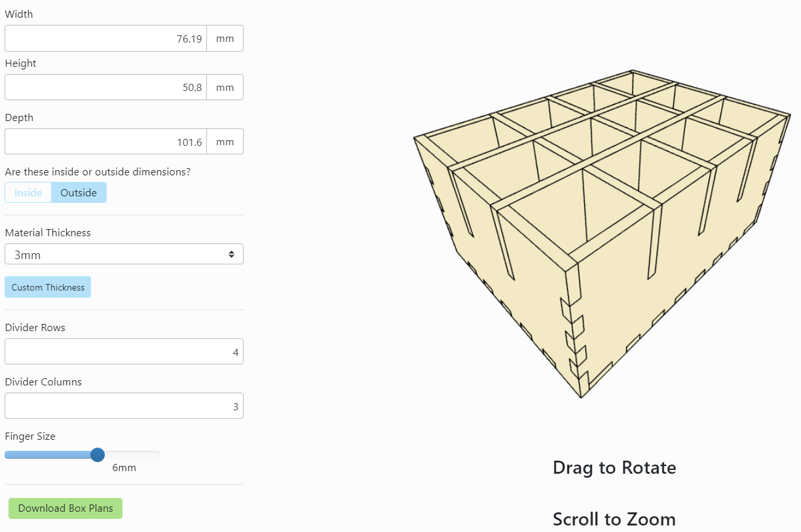Click the Material Thickness label

coord(48,233)
